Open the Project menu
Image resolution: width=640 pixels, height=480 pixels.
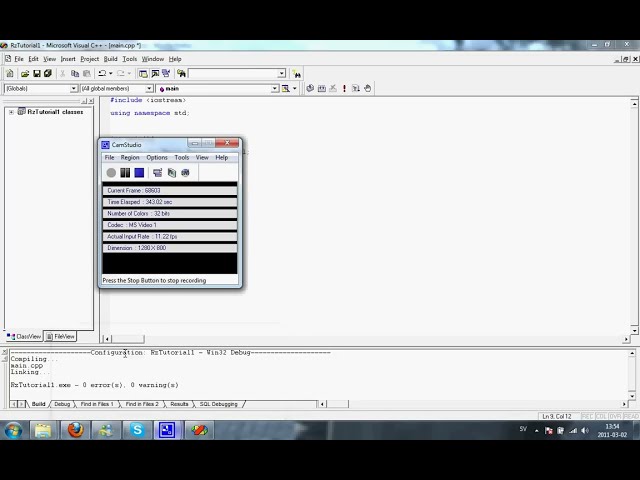click(89, 59)
